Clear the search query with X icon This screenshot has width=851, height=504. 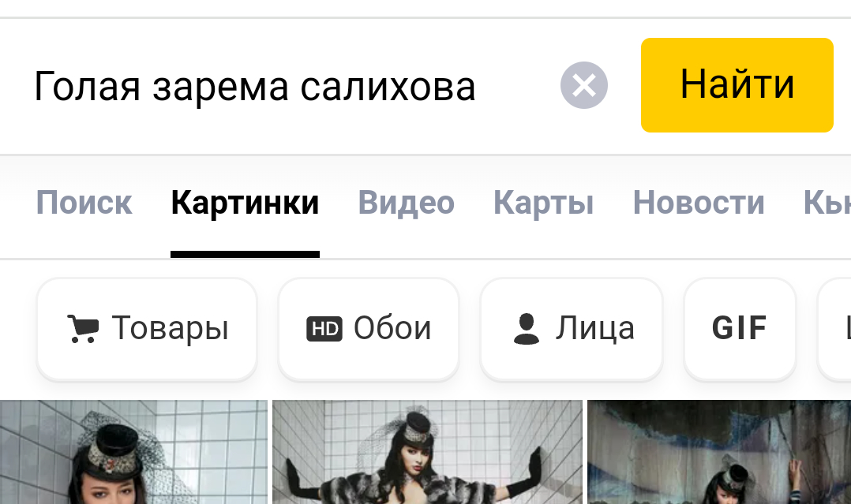pos(584,85)
